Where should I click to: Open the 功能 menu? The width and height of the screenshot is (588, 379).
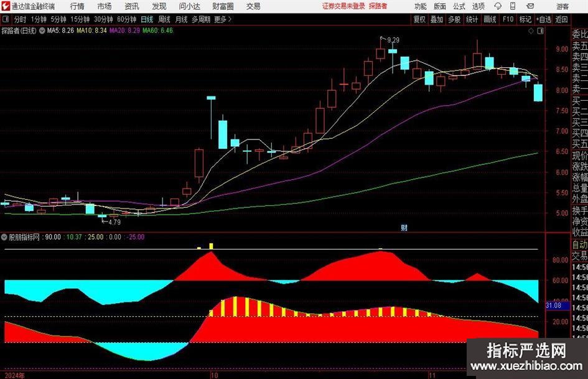coord(421,6)
